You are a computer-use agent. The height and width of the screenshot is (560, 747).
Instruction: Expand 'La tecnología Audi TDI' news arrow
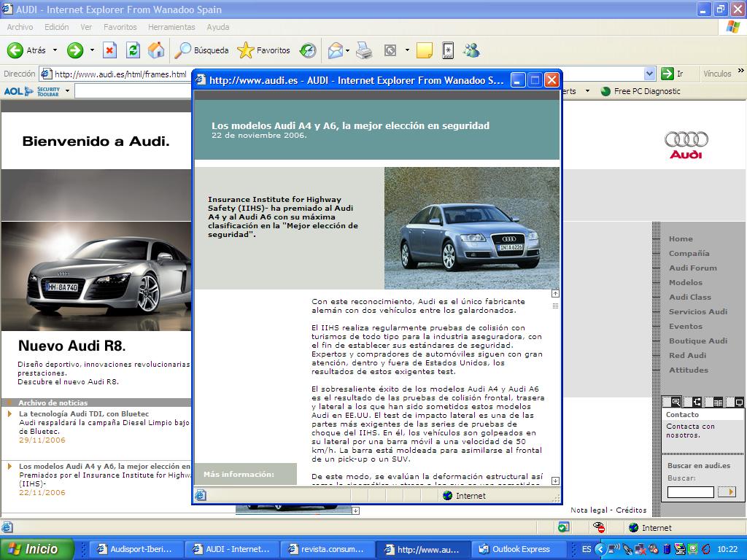[x=9, y=414]
